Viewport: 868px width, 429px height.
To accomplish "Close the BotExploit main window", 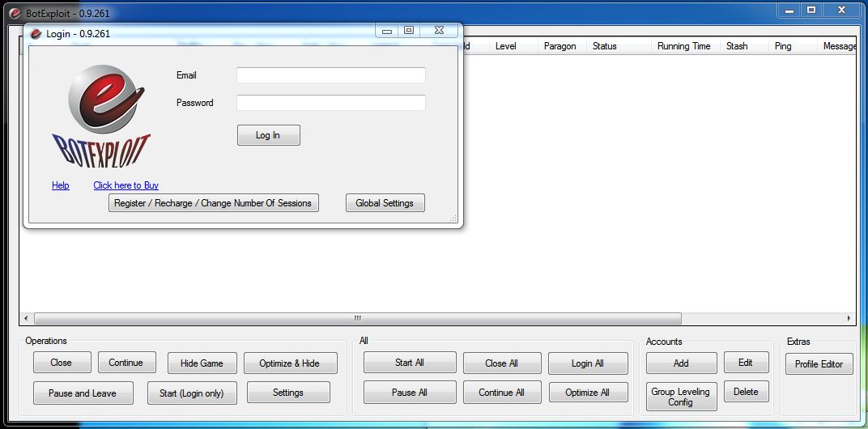I will click(841, 11).
